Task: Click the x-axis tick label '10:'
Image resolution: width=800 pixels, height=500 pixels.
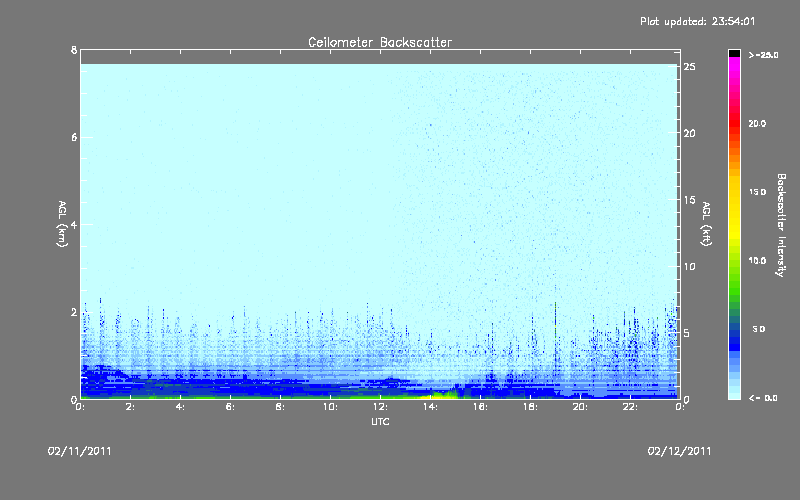Action: click(330, 407)
